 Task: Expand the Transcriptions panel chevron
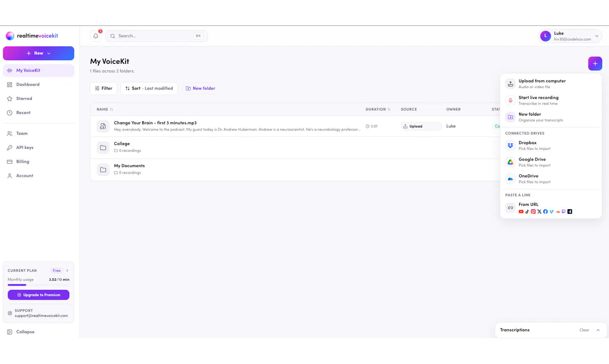(x=598, y=330)
